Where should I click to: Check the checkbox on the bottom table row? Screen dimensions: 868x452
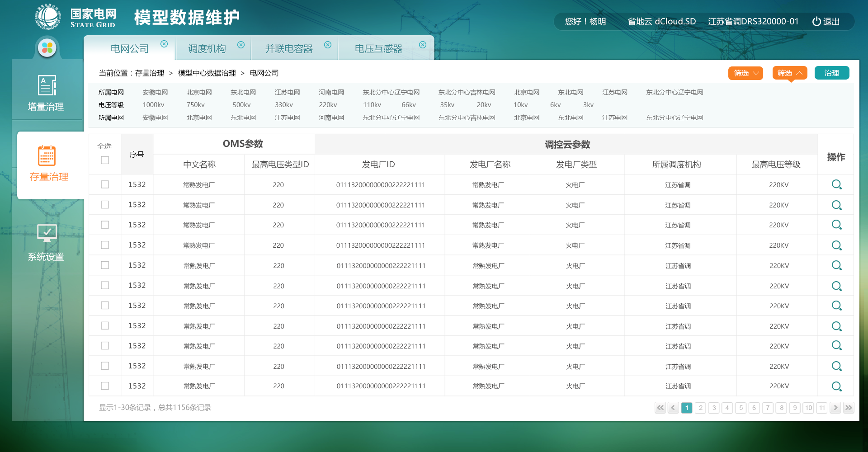(104, 386)
